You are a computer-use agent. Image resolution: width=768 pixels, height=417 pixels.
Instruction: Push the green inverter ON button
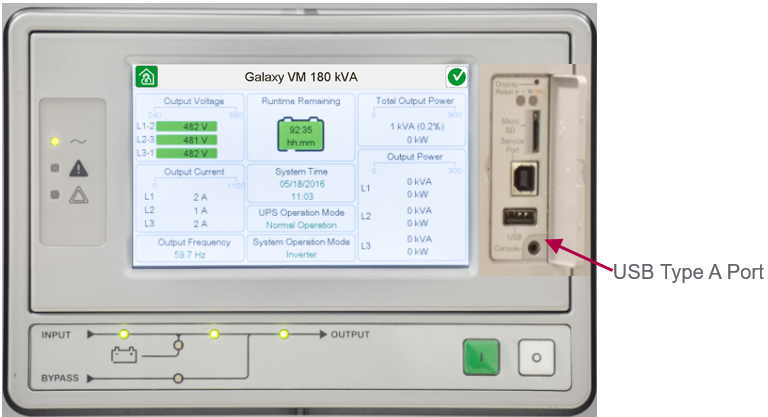[x=481, y=358]
